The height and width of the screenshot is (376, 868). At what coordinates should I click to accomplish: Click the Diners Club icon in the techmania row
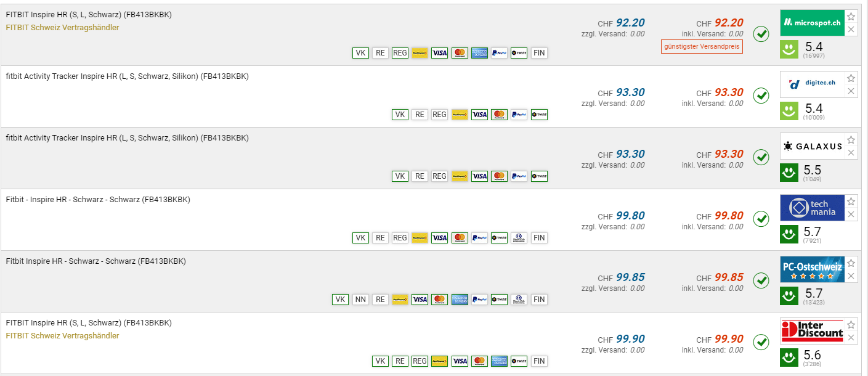[x=519, y=238]
